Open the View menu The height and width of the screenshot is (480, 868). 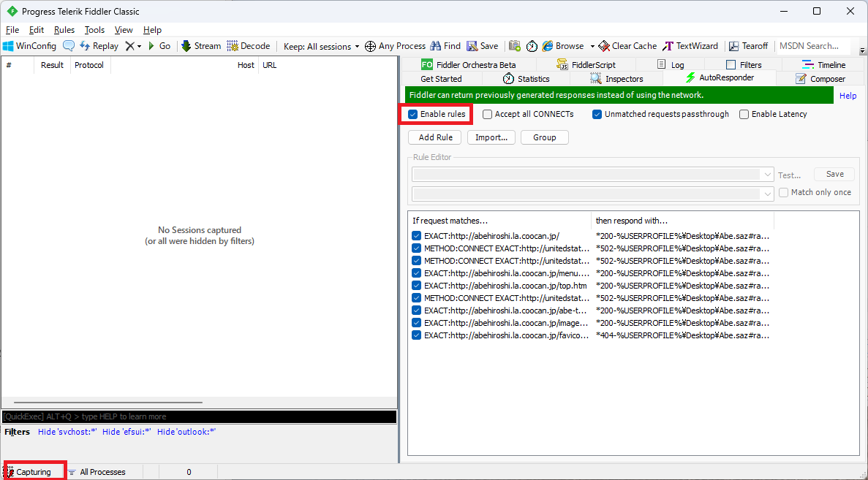(x=124, y=30)
